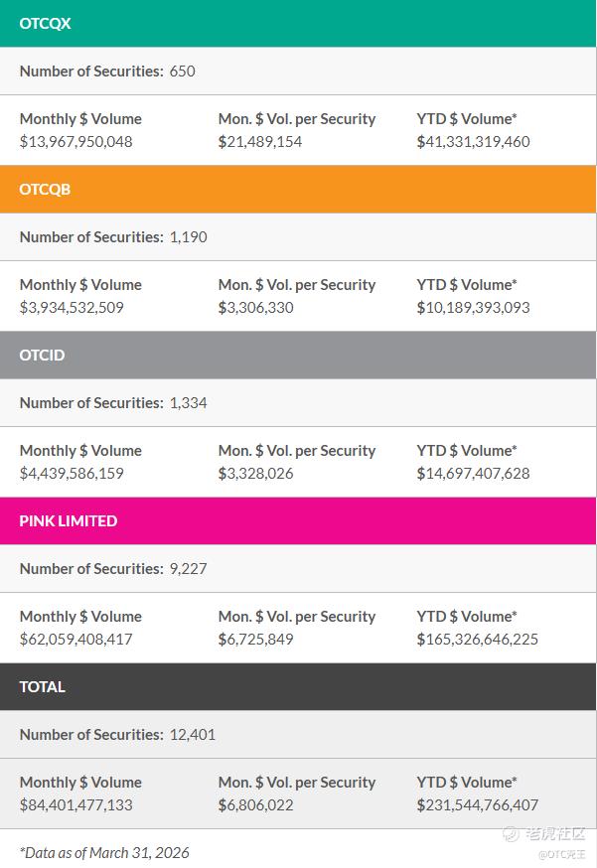Select the OTCQB orange header bar
597x868 pixels.
(298, 189)
